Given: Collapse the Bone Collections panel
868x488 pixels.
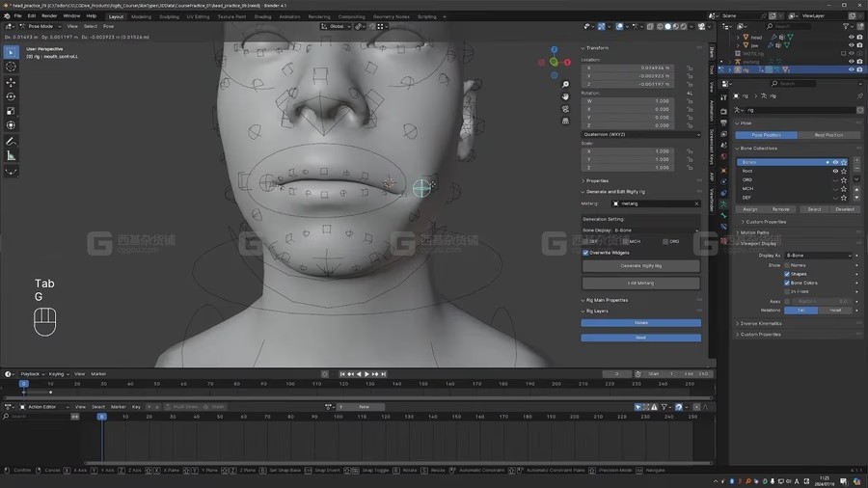Looking at the screenshot, I should click(x=757, y=149).
